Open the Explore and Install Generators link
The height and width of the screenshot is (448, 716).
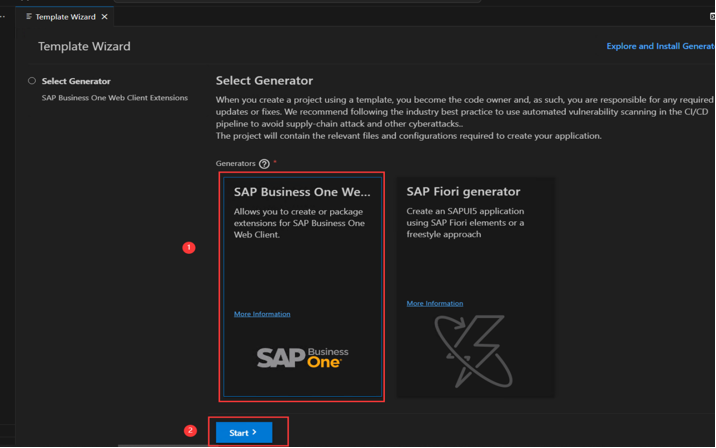(660, 46)
